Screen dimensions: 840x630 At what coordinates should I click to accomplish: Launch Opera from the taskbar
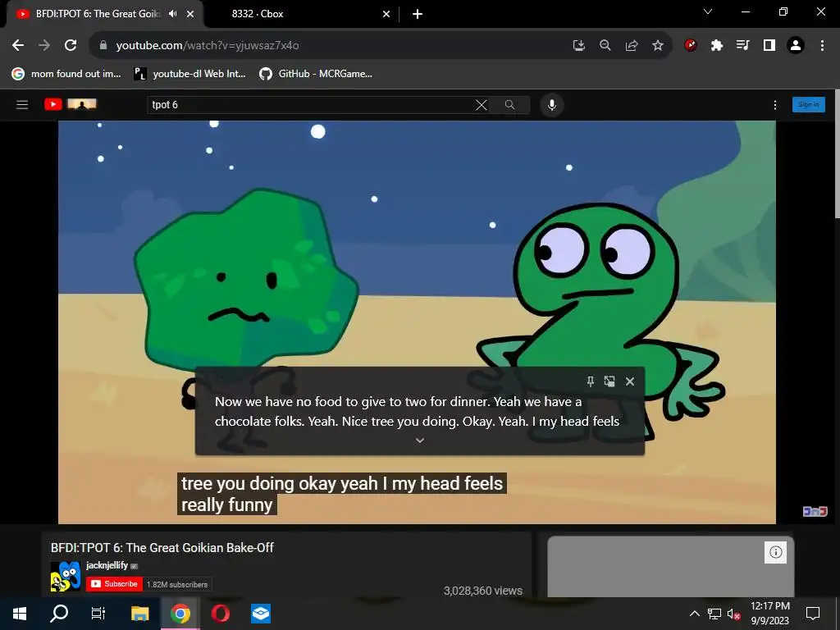(221, 614)
